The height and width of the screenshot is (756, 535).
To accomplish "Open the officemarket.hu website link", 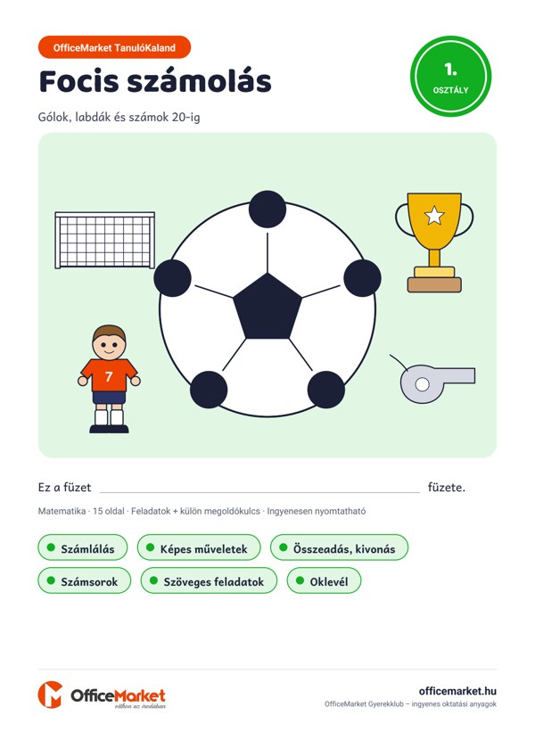I will point(457,691).
